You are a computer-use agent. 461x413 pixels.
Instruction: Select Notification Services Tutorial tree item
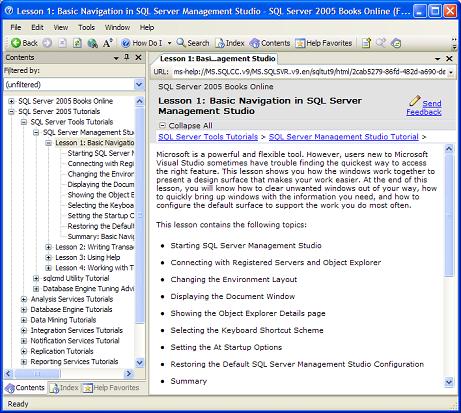75,341
